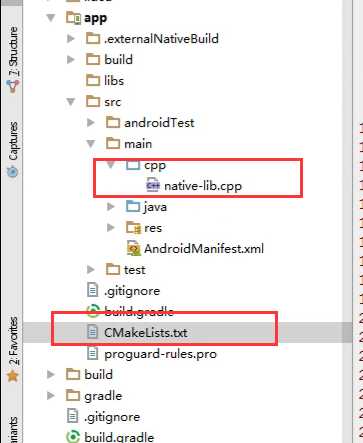The height and width of the screenshot is (443, 363).
Task: Click the AndroidManifest.xml file icon
Action: [x=134, y=248]
